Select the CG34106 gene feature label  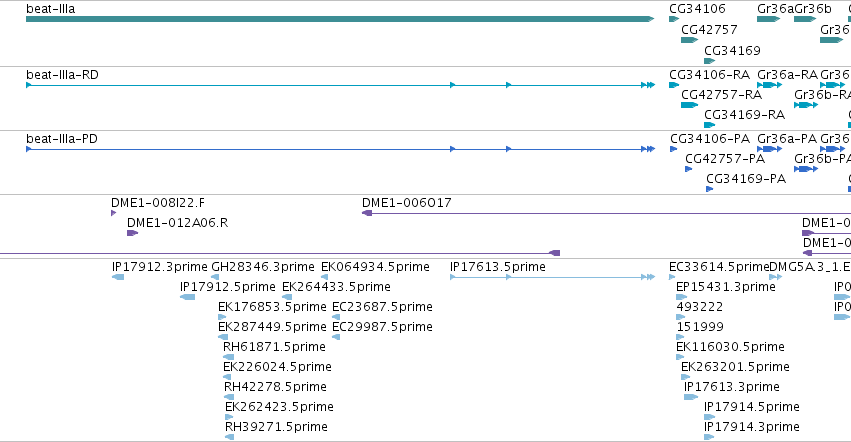(697, 9)
